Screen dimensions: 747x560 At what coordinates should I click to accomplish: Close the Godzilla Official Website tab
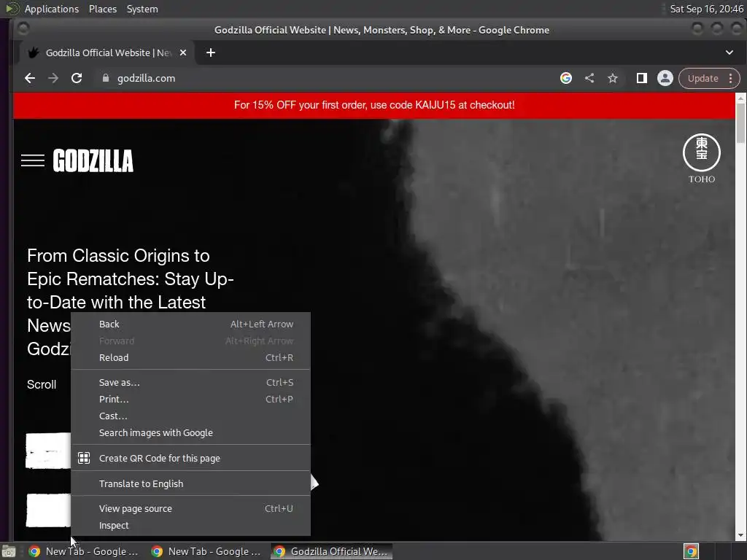pyautogui.click(x=183, y=52)
